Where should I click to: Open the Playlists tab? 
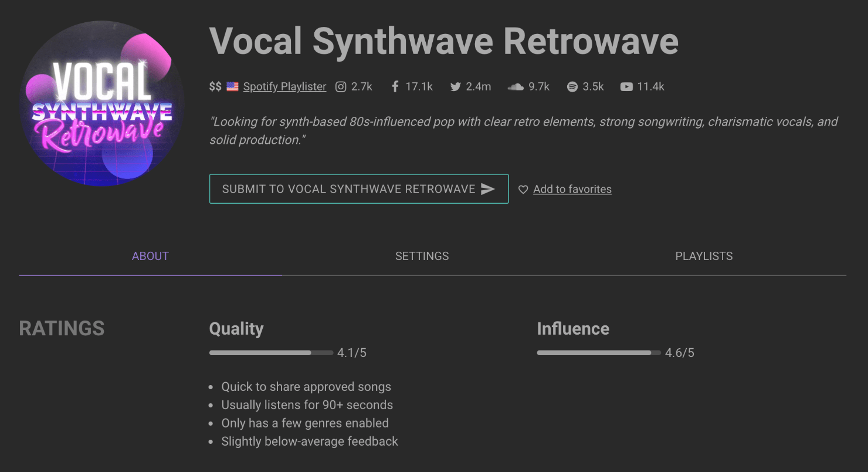(x=703, y=256)
